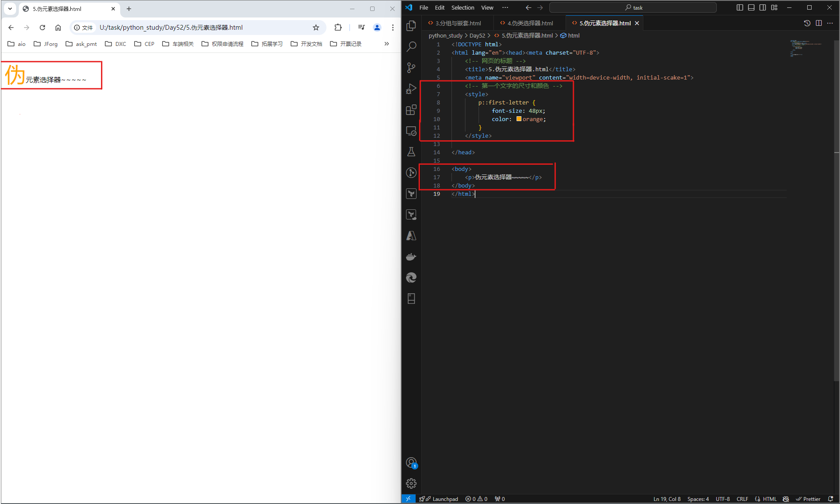Open the Extensions view
The height and width of the screenshot is (504, 840).
tap(411, 110)
